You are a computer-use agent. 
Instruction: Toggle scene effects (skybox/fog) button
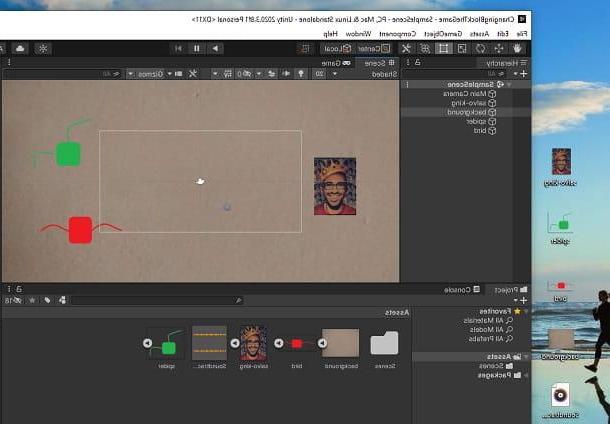(272, 74)
